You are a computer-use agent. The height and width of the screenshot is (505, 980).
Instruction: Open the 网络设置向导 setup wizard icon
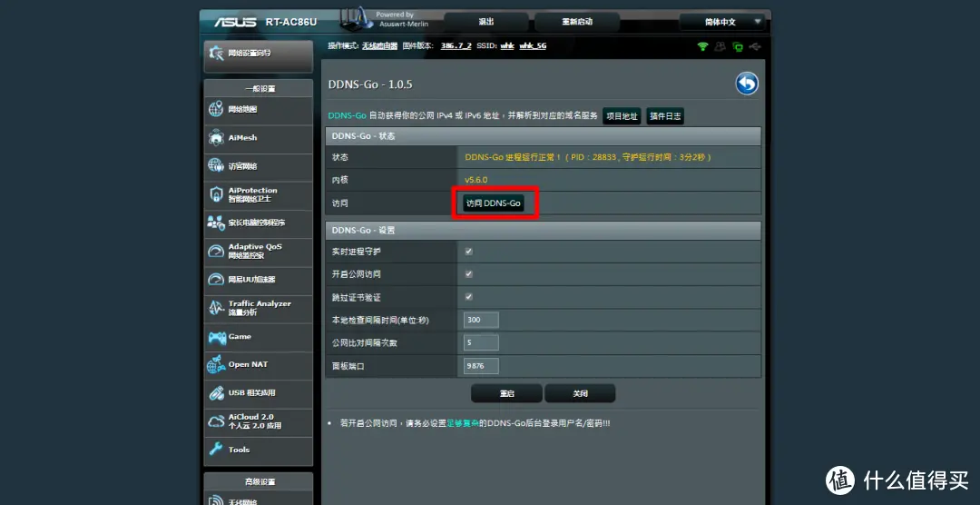tap(216, 54)
